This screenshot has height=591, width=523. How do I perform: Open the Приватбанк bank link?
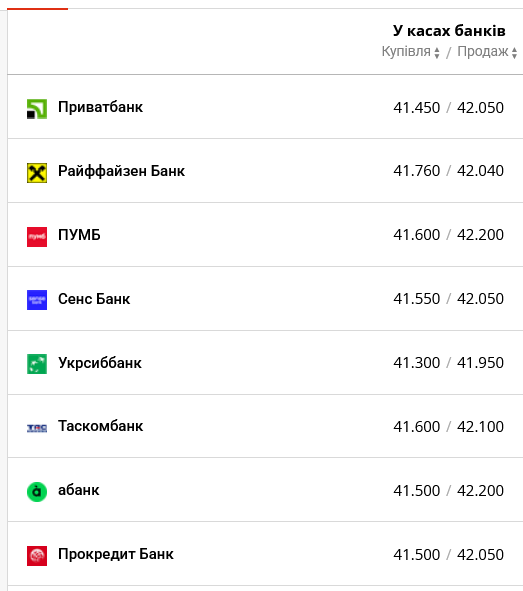pyautogui.click(x=100, y=107)
